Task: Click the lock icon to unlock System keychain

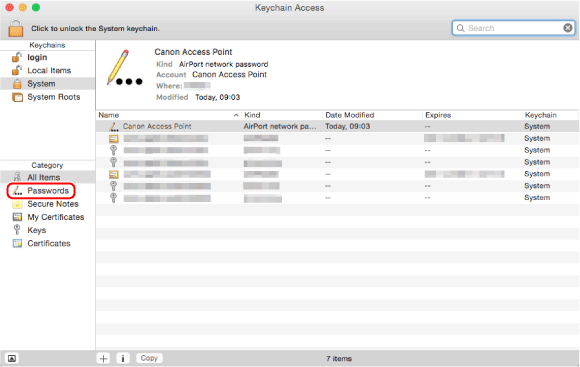Action: (x=16, y=28)
